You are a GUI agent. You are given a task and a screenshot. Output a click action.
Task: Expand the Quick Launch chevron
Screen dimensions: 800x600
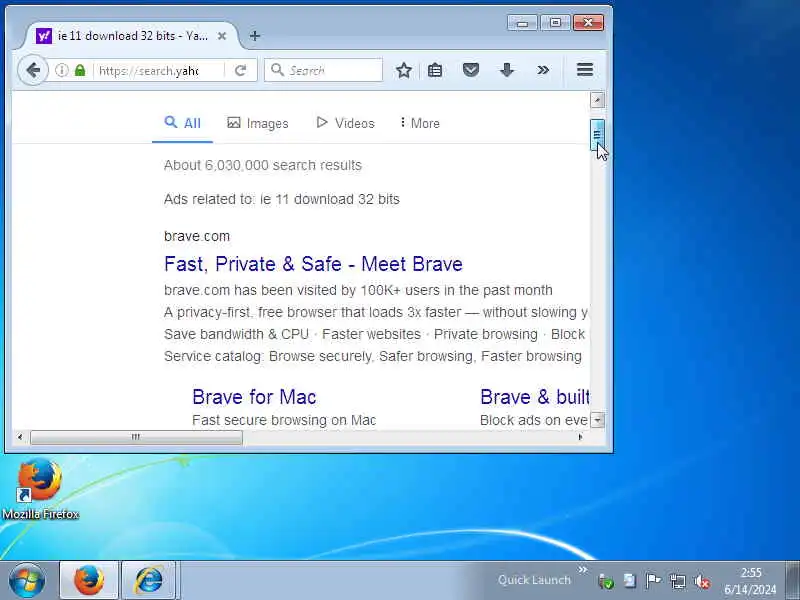coord(583,569)
